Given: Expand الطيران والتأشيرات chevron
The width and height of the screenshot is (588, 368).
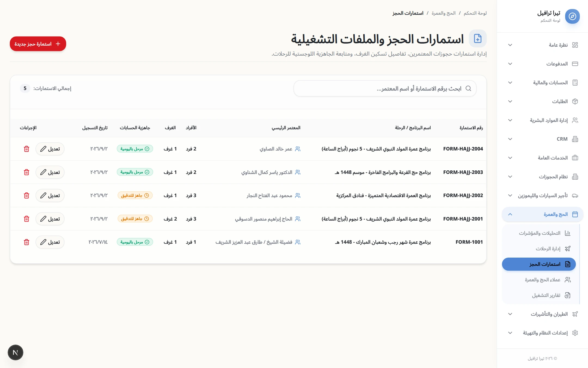Looking at the screenshot, I should (510, 314).
